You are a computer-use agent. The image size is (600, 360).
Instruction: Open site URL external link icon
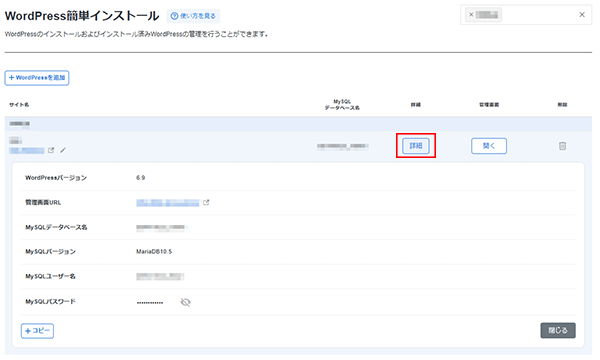pos(51,150)
